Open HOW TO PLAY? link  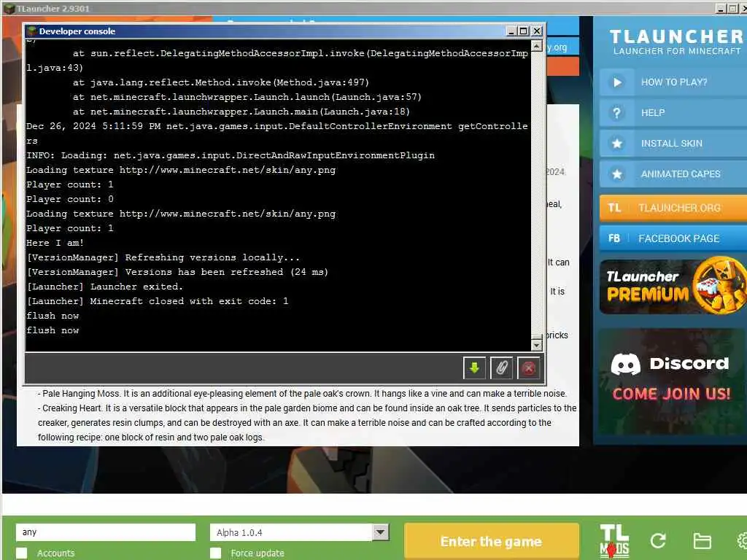pyautogui.click(x=673, y=82)
